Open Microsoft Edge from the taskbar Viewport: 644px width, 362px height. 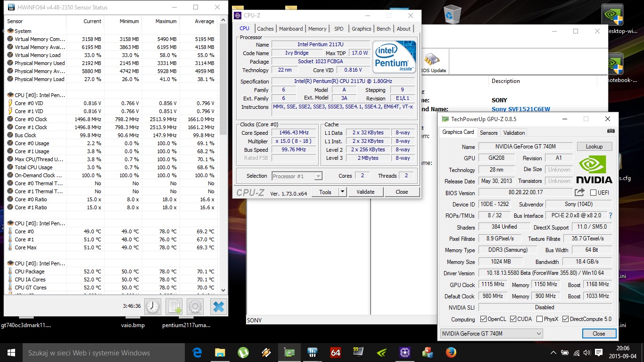tap(197, 353)
